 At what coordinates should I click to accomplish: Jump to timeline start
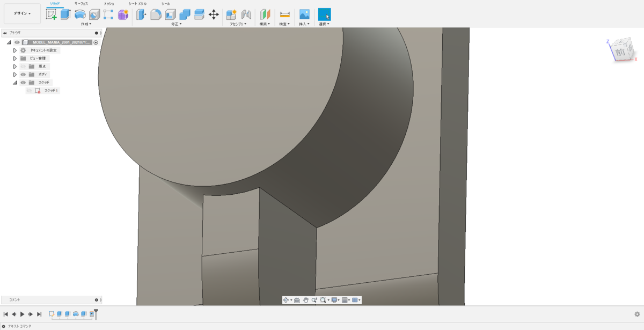5,314
